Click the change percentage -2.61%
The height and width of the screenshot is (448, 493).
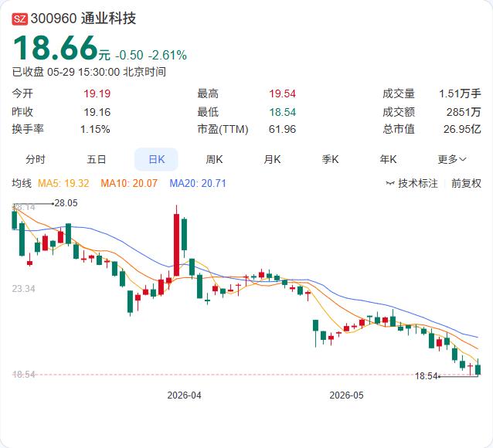click(168, 56)
